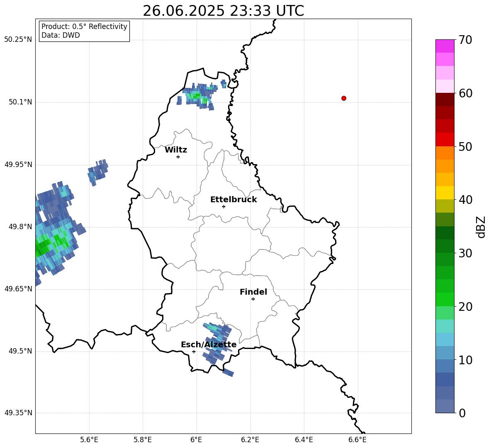The width and height of the screenshot is (491, 448).
Task: Click the Esch/Alzette cross marker
Action: [194, 351]
